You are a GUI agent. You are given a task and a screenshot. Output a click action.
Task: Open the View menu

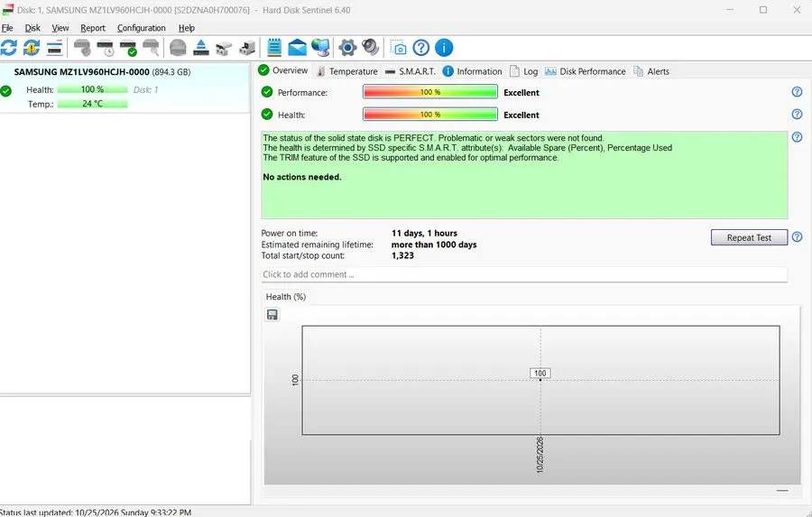(x=60, y=28)
